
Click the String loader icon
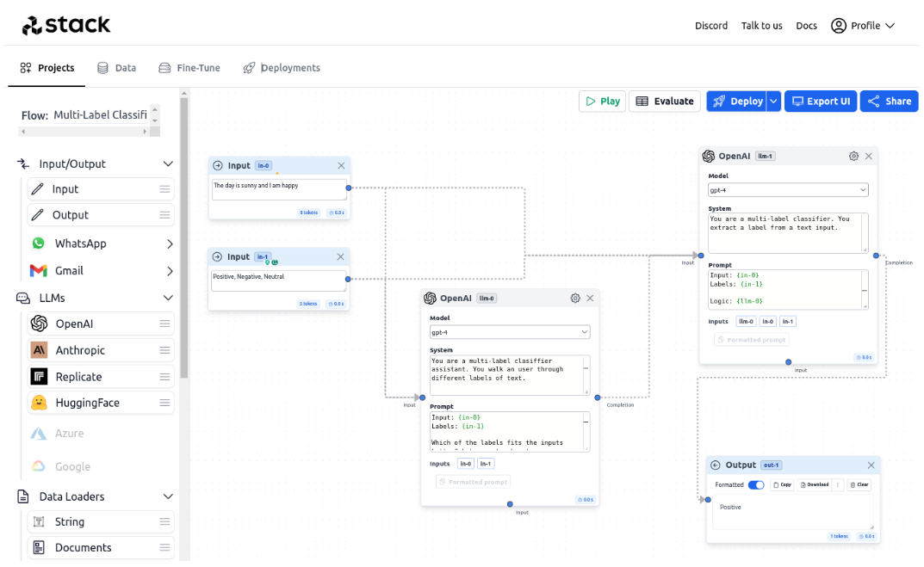39,521
